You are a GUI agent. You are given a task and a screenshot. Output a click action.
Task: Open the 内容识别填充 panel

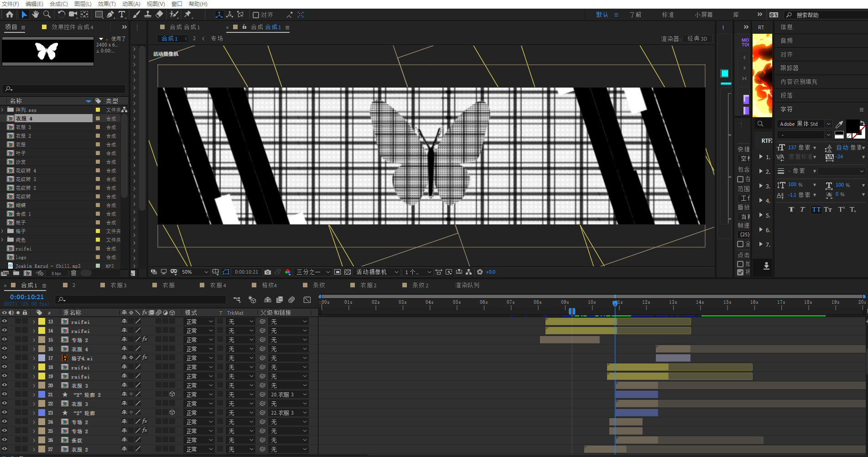pos(799,82)
